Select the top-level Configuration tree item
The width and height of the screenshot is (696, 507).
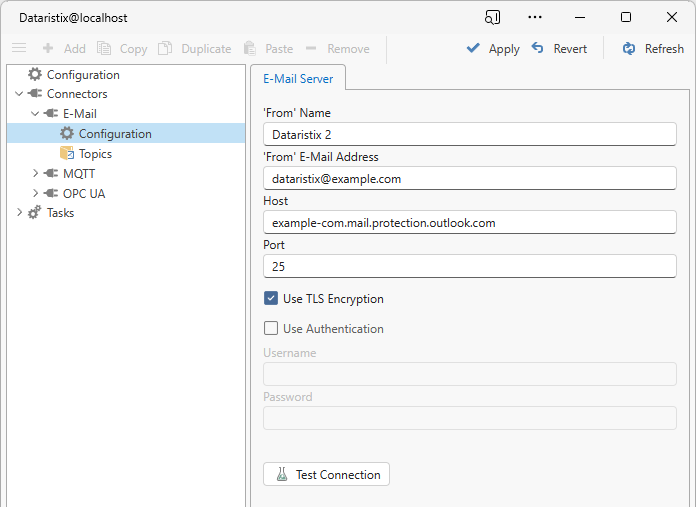[82, 74]
